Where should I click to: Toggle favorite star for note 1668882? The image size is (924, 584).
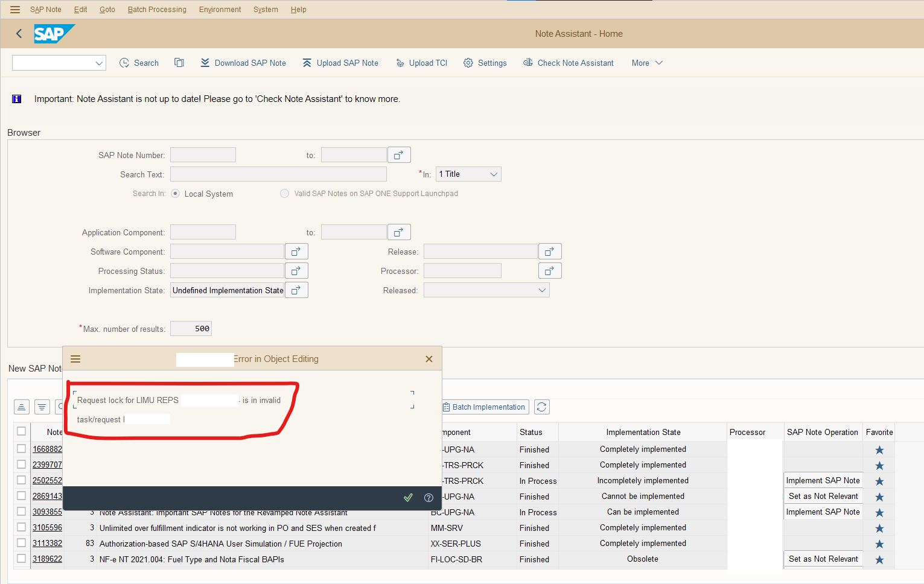click(879, 450)
